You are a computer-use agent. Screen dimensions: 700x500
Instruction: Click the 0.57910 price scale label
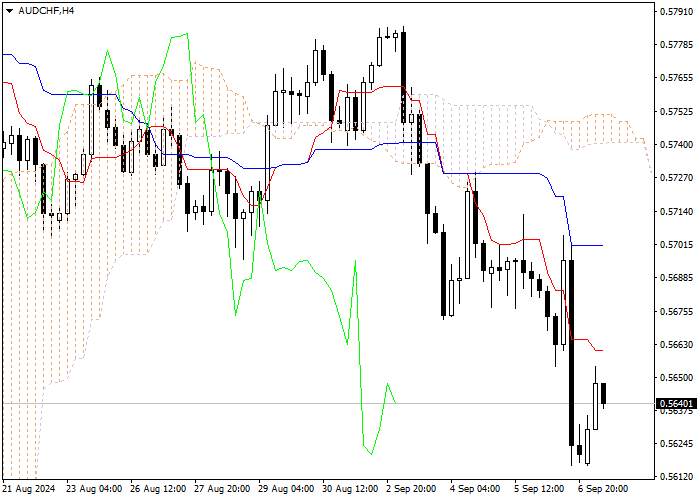pos(676,11)
